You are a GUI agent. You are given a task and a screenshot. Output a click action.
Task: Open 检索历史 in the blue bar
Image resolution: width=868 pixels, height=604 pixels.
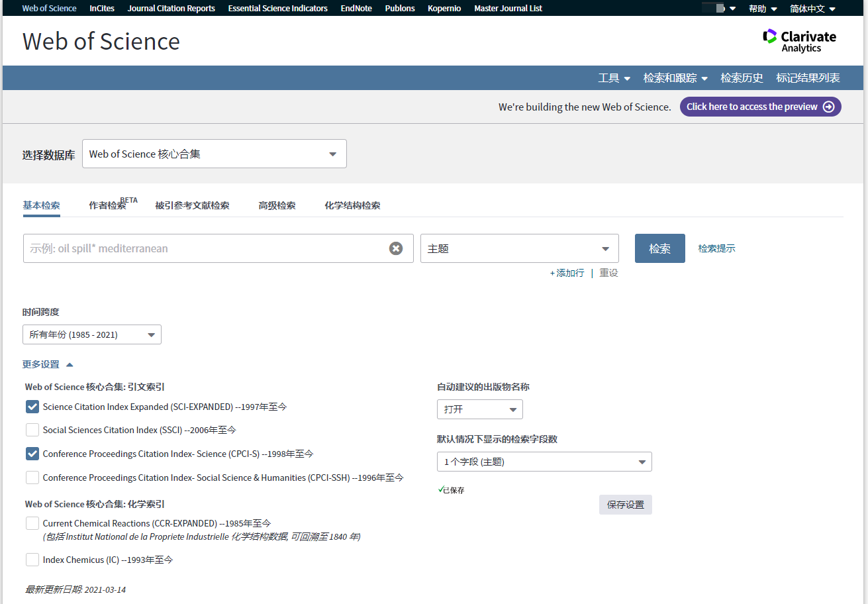[x=742, y=78]
